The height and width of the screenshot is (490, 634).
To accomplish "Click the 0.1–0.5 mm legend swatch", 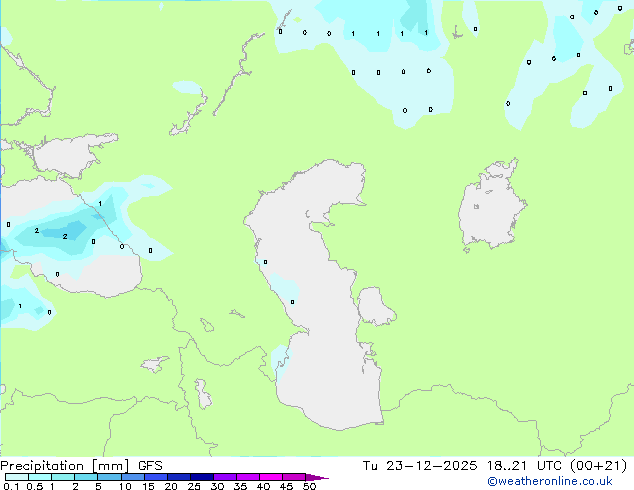I will 17,477.
